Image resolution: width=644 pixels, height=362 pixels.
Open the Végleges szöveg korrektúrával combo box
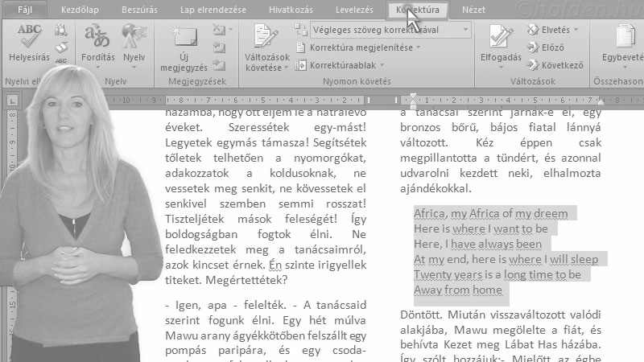[x=390, y=30]
